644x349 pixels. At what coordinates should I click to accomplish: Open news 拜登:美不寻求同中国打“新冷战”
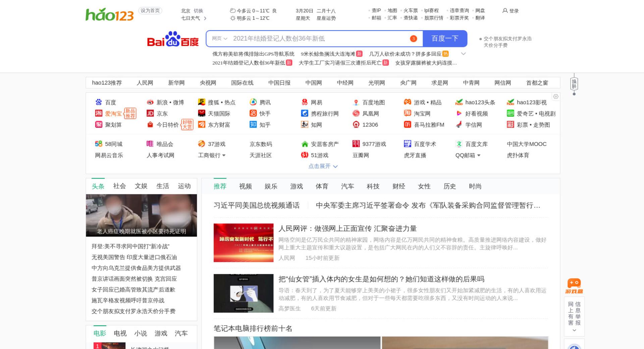pos(130,246)
